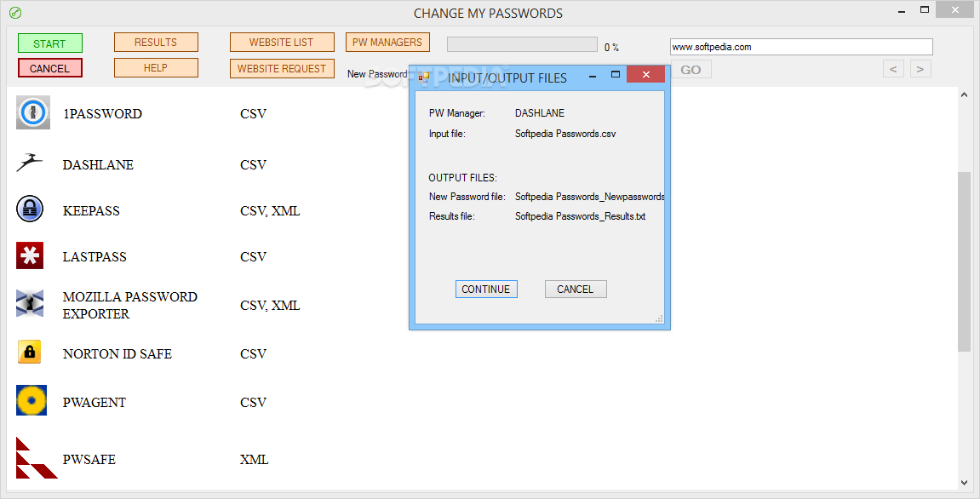Close the Input/Output Files dialog
Viewport: 980px width, 499px height.
[645, 74]
